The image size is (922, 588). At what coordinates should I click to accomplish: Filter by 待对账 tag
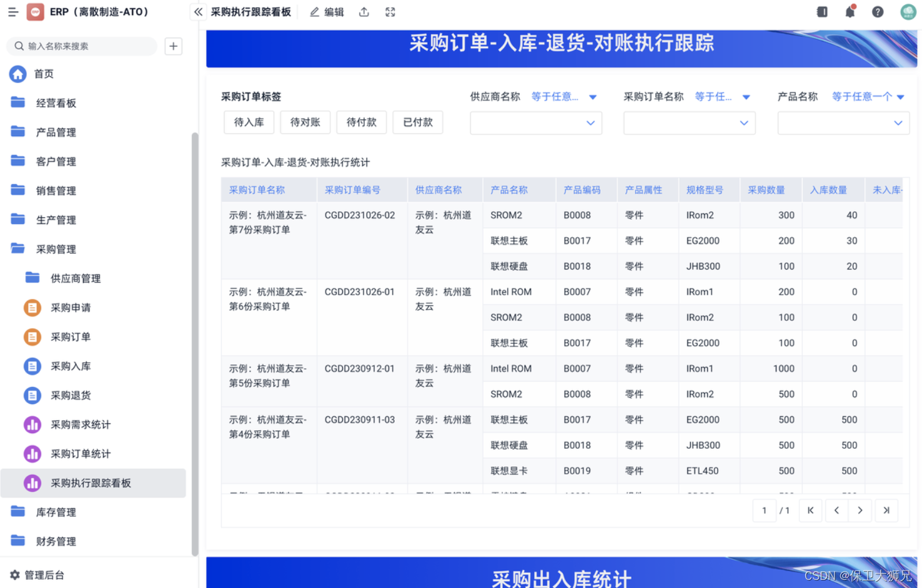(305, 122)
